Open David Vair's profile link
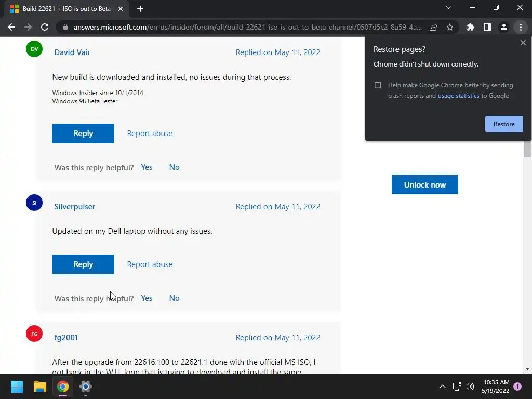The image size is (532, 399). pos(72,52)
